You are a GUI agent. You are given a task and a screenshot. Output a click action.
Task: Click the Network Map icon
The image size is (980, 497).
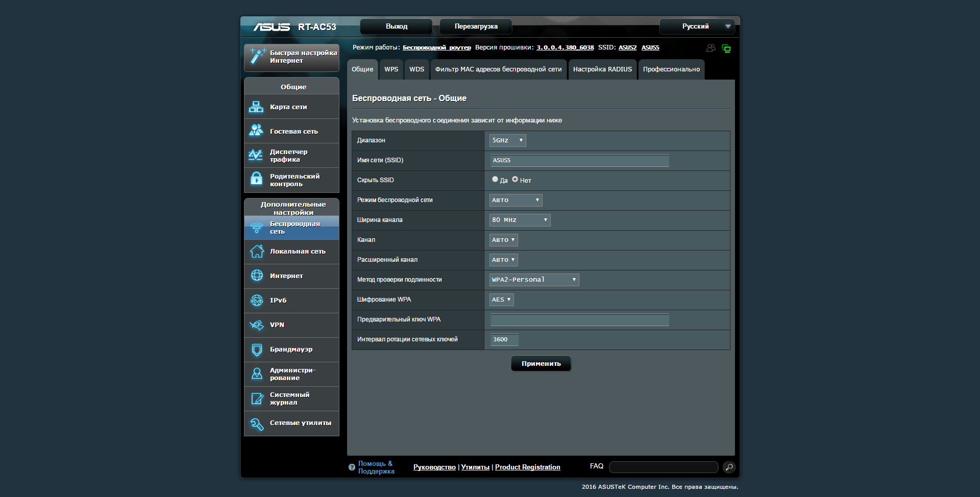coord(256,107)
